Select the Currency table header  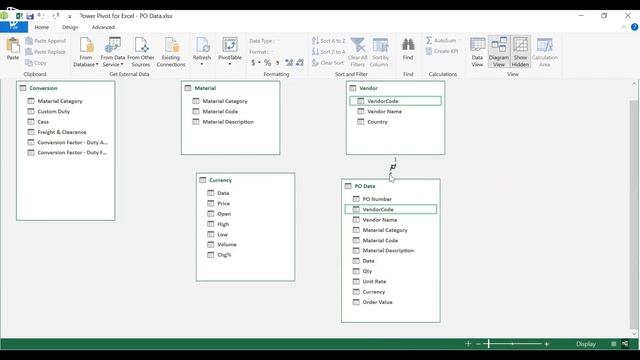[x=245, y=180]
